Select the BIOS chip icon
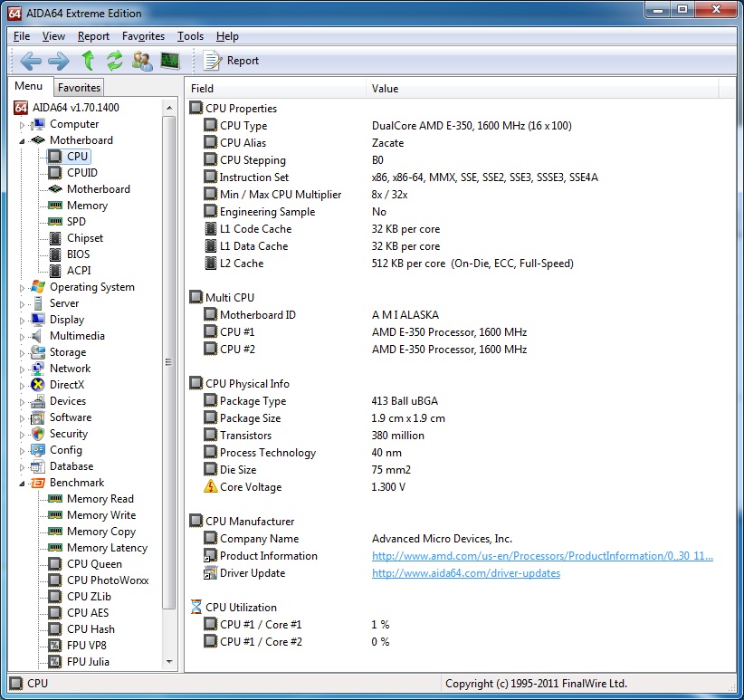Screen dimensions: 744x700 tap(55, 254)
